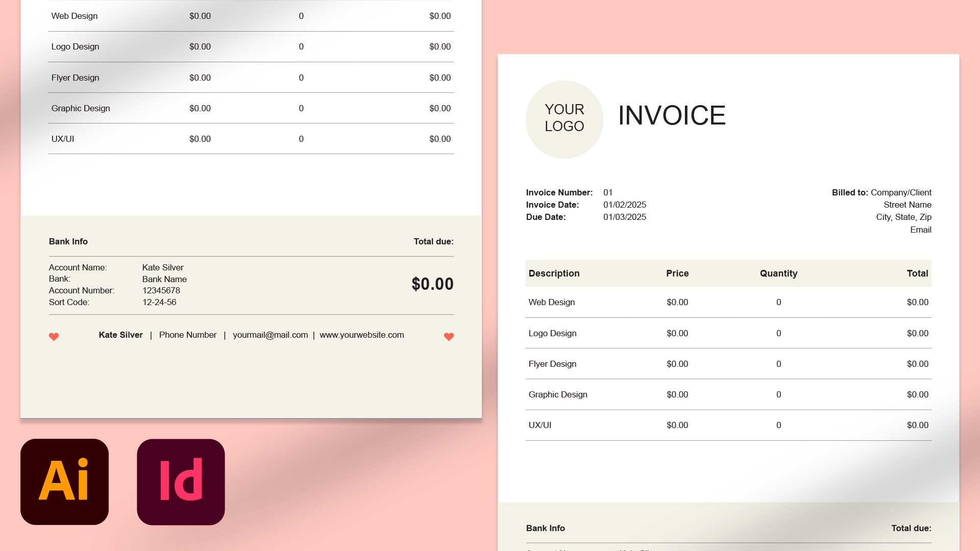Click Flyer Design price in right invoice
The image size is (980, 551).
pos(677,364)
